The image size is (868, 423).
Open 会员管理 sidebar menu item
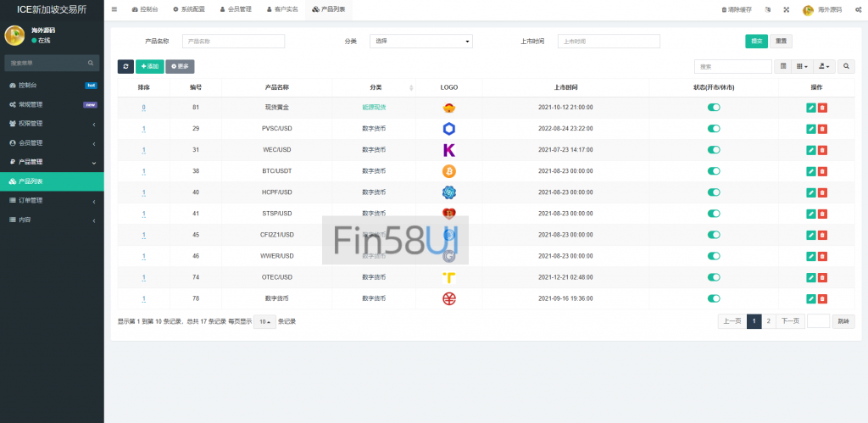(52, 142)
